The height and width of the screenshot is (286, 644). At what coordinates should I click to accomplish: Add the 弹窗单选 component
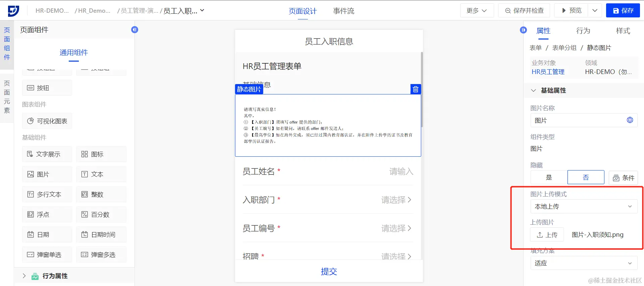coord(47,255)
